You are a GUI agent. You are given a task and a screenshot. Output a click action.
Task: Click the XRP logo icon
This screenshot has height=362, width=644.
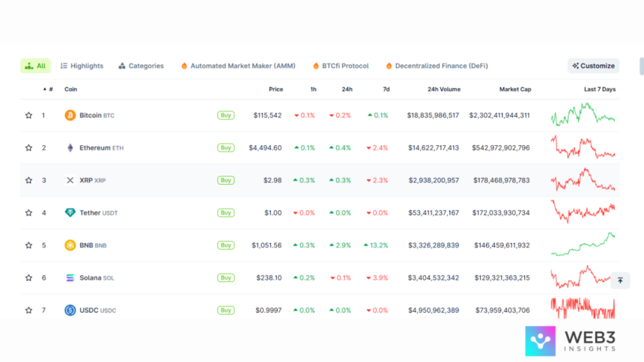[70, 180]
